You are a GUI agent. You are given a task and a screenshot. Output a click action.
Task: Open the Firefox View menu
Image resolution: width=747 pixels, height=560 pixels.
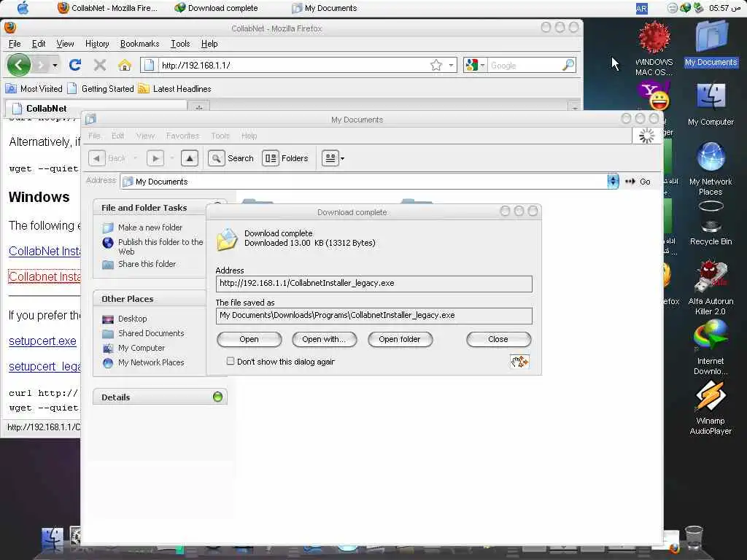tap(65, 44)
